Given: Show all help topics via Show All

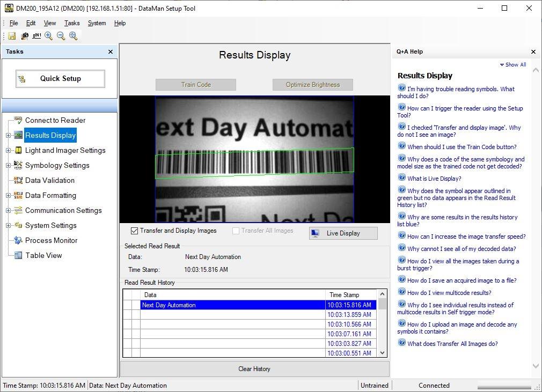Looking at the screenshot, I should pyautogui.click(x=514, y=64).
